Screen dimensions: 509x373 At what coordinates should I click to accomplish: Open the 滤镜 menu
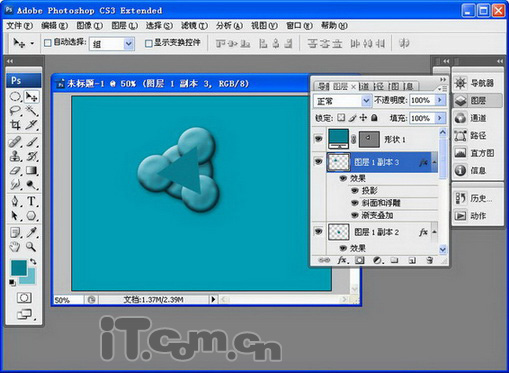[194, 25]
